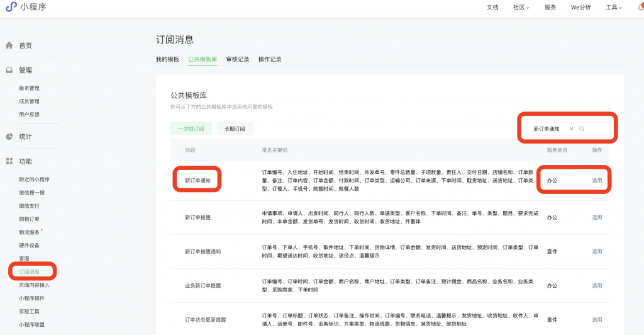644x335 pixels.
Task: Click the 业务新订单提醒 template title
Action: tap(203, 286)
